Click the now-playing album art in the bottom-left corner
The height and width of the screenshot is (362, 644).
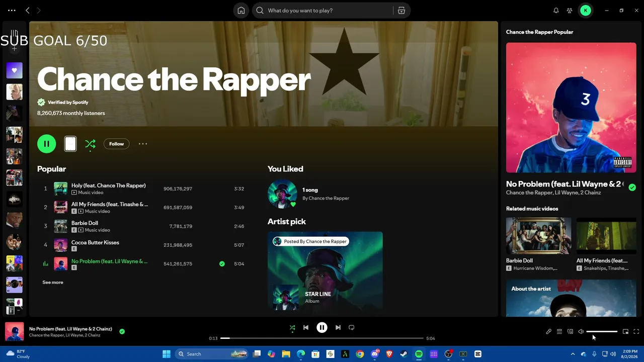point(14,332)
